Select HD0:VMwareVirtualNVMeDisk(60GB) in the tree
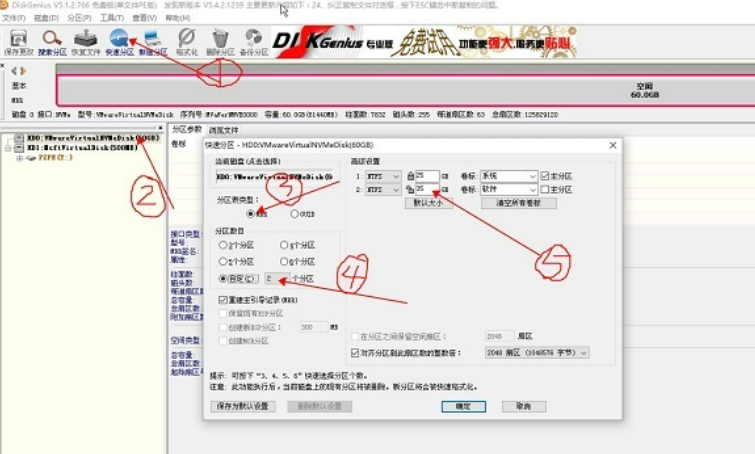 pyautogui.click(x=93, y=138)
